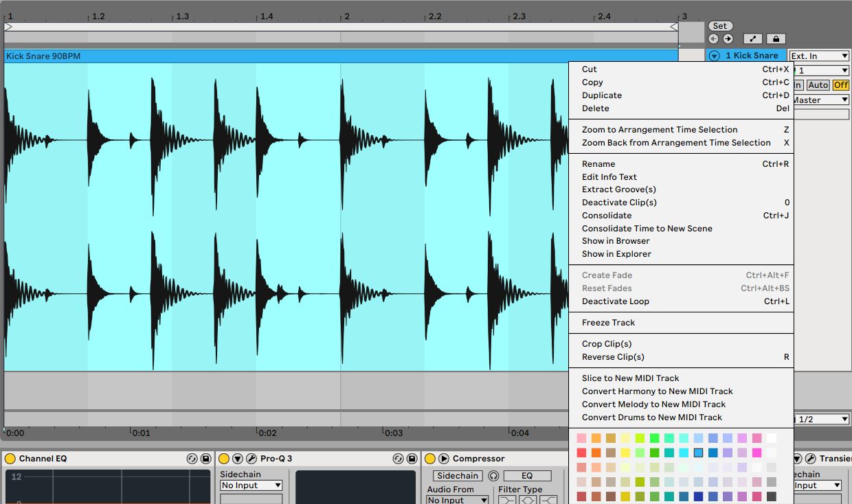Click Compressor sidechain headphones listen icon

click(493, 476)
